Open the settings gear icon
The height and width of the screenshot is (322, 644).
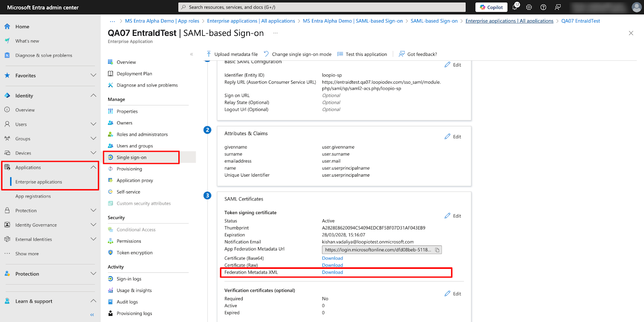click(x=529, y=7)
